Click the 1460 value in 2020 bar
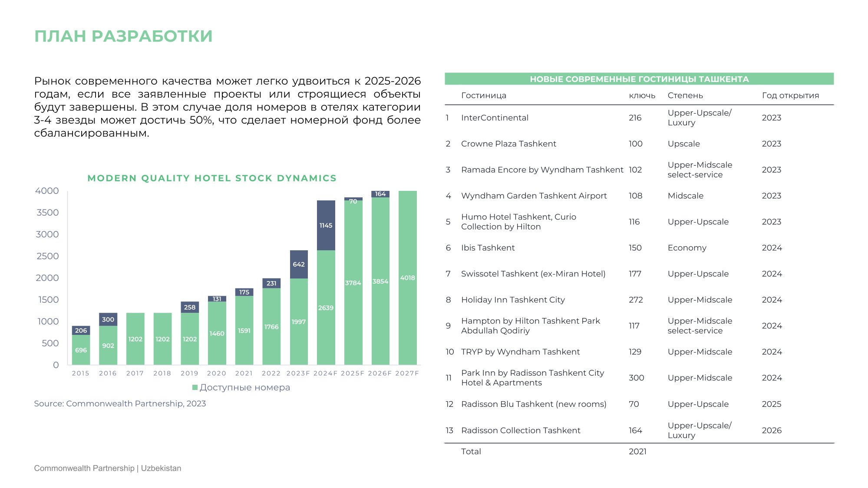868x488 pixels. pos(217,334)
